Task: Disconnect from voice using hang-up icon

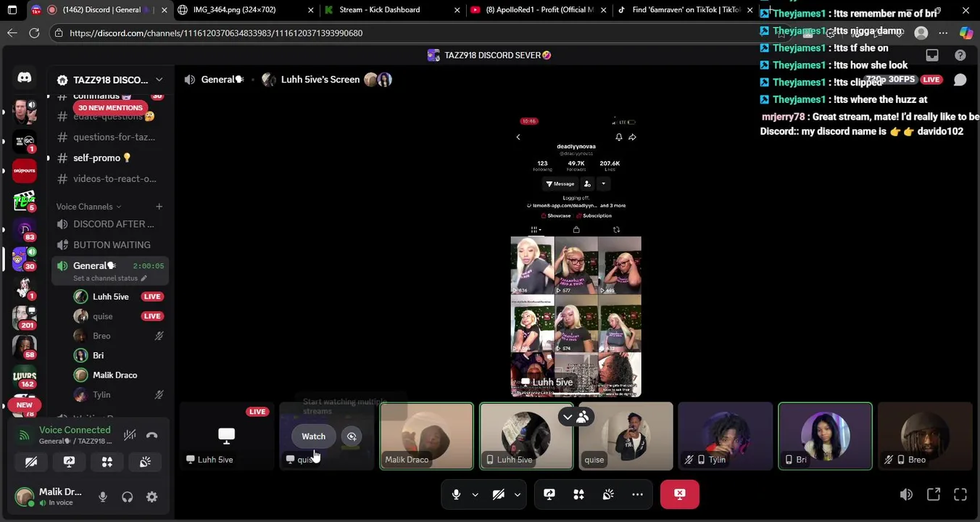Action: (151, 435)
